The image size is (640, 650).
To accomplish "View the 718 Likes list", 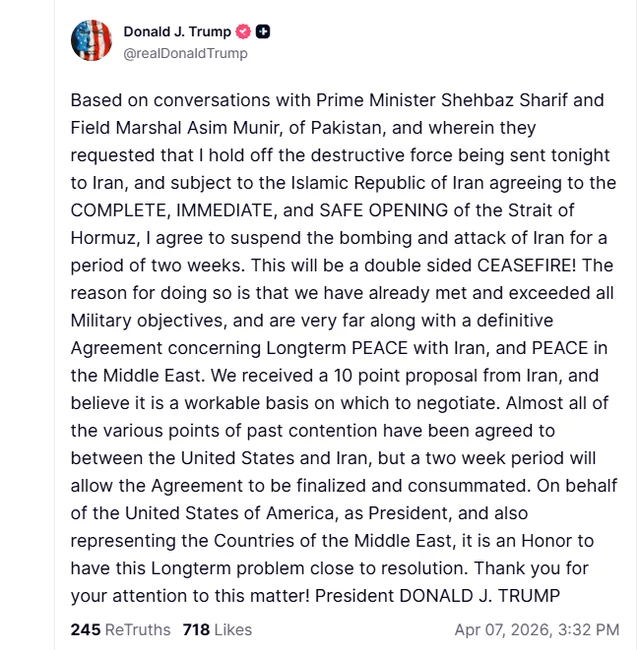I will click(x=217, y=629).
